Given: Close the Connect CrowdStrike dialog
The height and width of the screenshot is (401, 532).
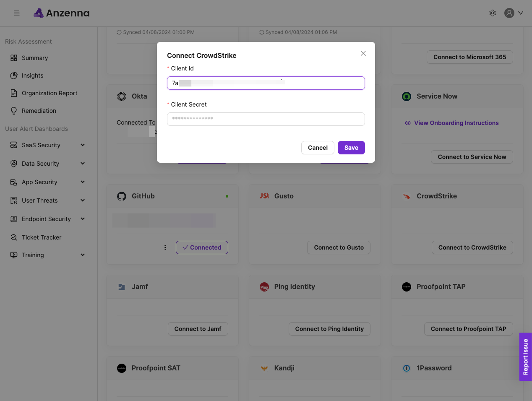Looking at the screenshot, I should pos(363,53).
